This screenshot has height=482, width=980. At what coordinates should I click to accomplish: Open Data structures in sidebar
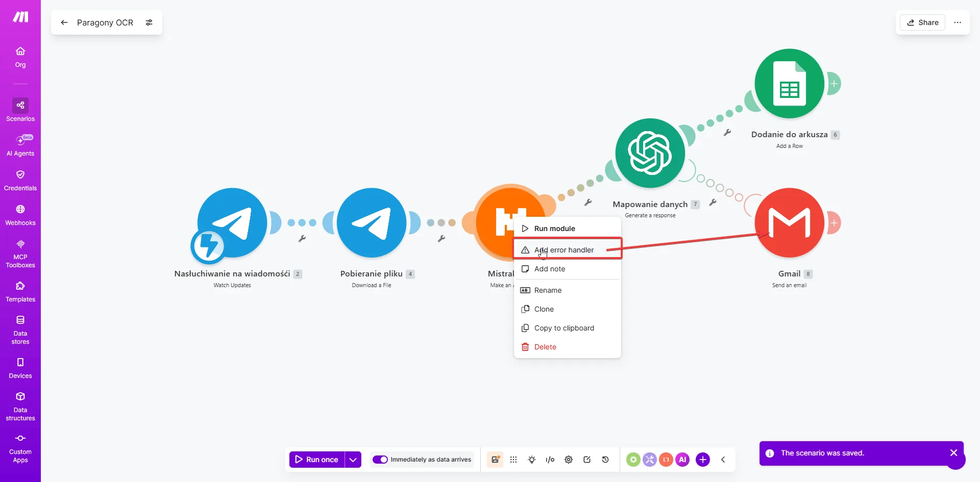pyautogui.click(x=20, y=407)
